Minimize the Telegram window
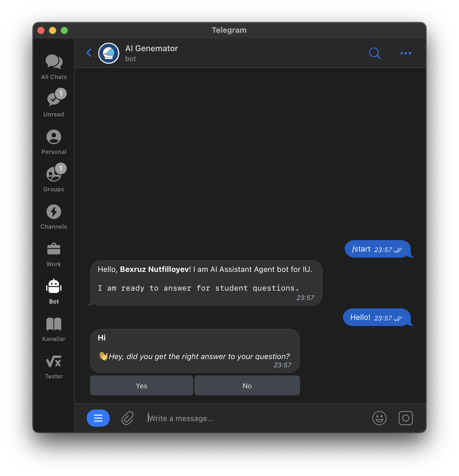Viewport: 459px width, 476px height. 53,30
